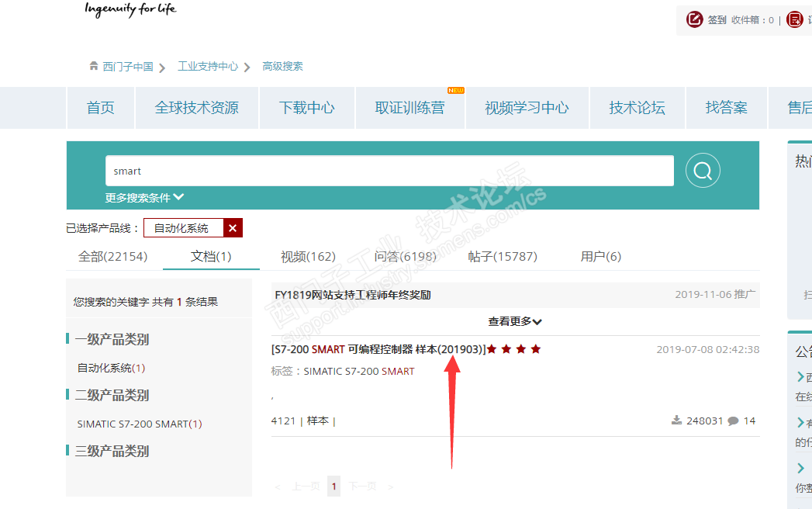Click the 样本 document type label
The width and height of the screenshot is (812, 509).
click(318, 421)
